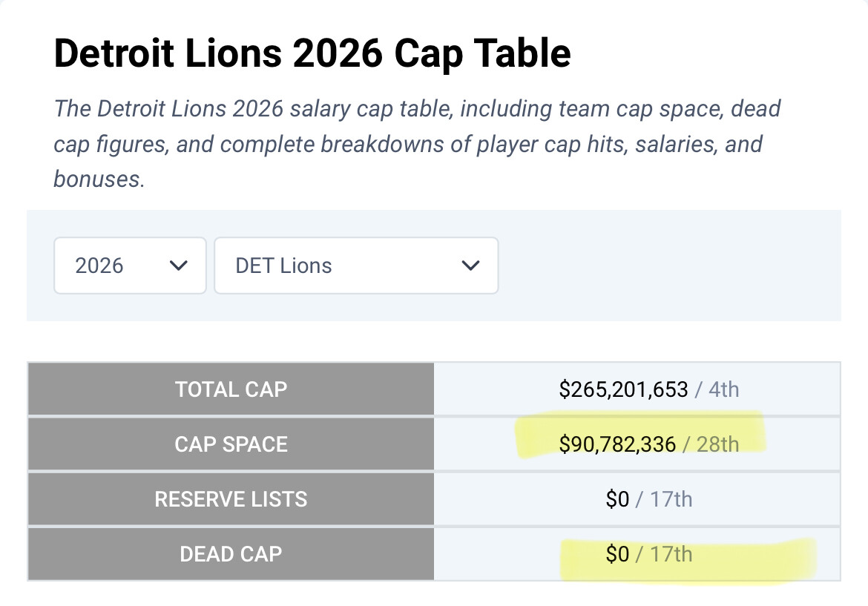
Task: Open the DET Lions team dropdown
Action: click(x=355, y=266)
